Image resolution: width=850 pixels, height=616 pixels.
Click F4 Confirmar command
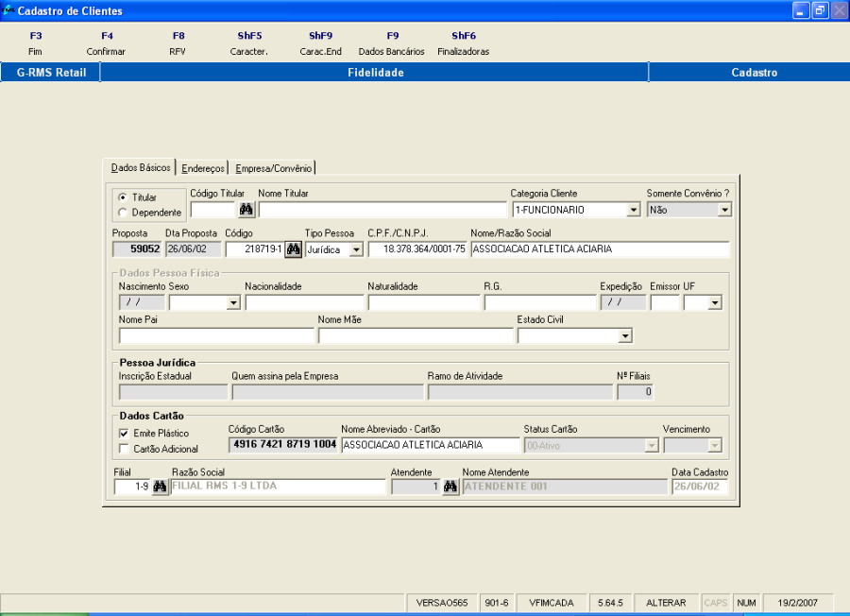(x=106, y=43)
